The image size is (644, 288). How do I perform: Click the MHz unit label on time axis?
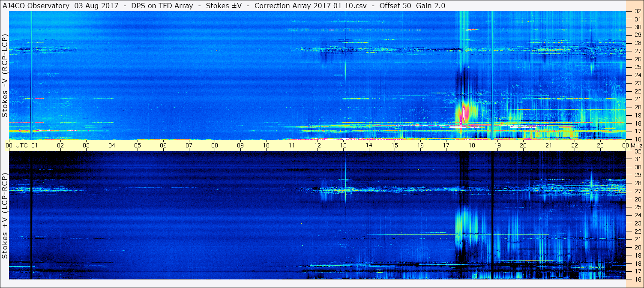pos(636,145)
